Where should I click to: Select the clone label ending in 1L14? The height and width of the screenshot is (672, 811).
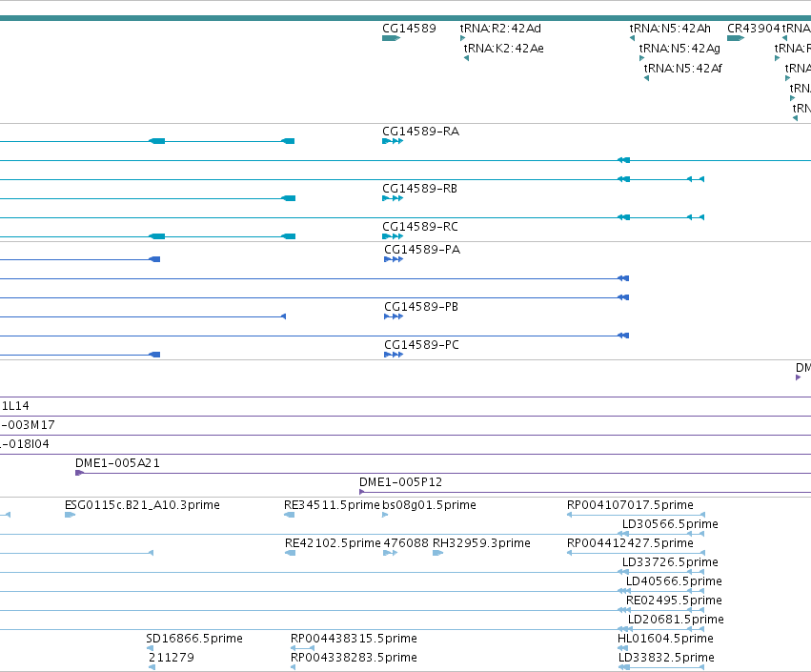[15, 406]
